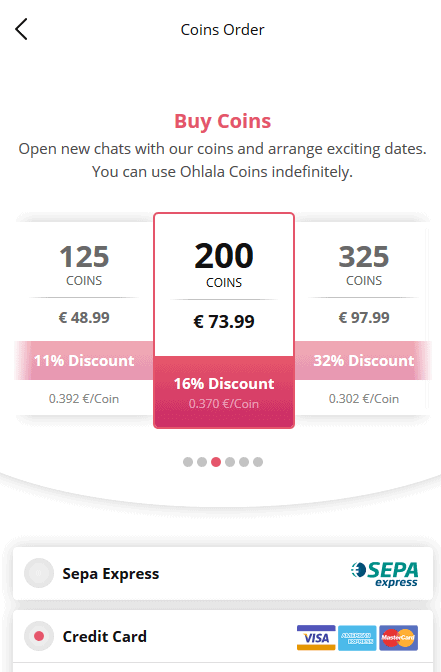The width and height of the screenshot is (441, 672).
Task: Select the active third carousel dot
Action: (216, 462)
